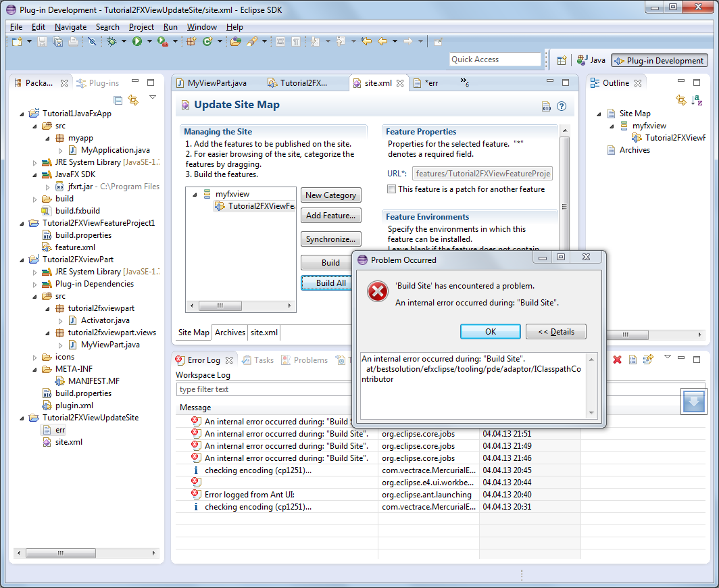Screen dimensions: 719x588
Task: Click the New Category button
Action: pyautogui.click(x=331, y=195)
